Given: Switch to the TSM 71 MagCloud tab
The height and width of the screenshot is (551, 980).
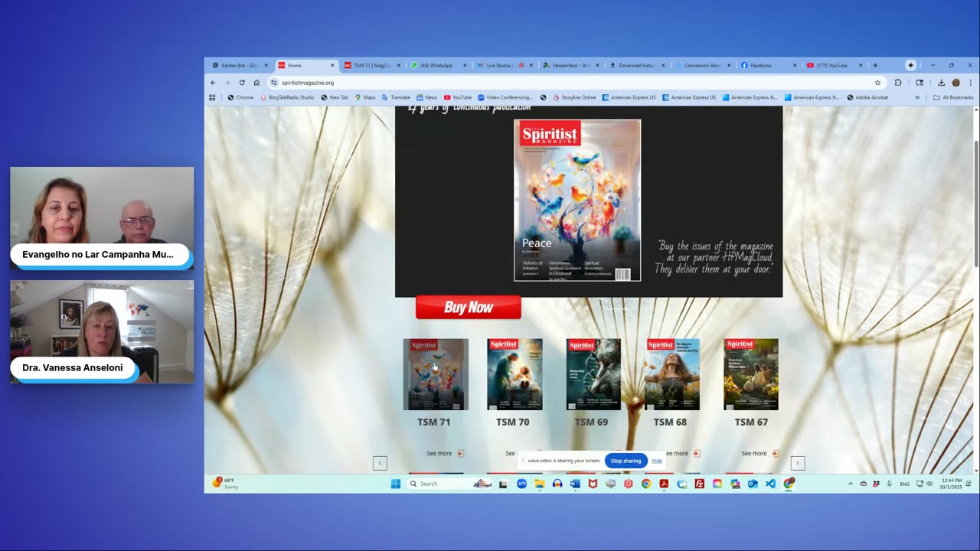Looking at the screenshot, I should 371,65.
